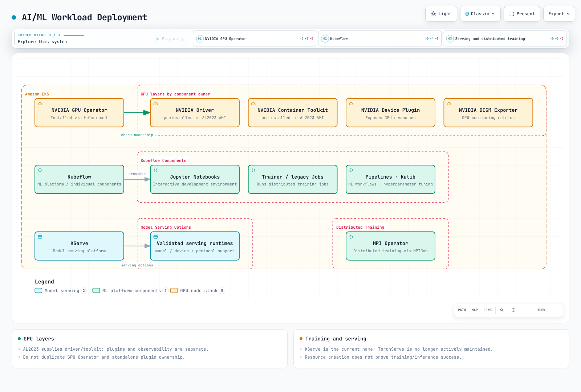Open guided view 01 NVIDIA GPU Operator

[x=254, y=38]
